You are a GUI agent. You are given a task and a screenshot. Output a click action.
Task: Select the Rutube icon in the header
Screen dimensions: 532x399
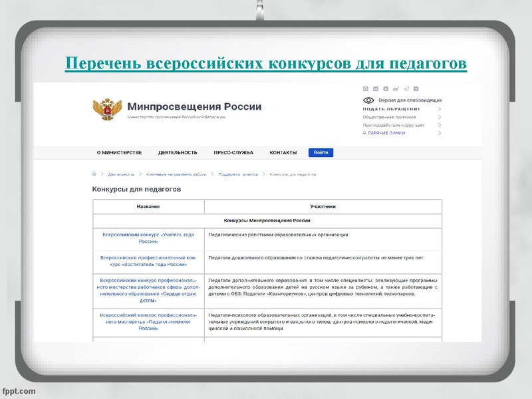coord(396,88)
